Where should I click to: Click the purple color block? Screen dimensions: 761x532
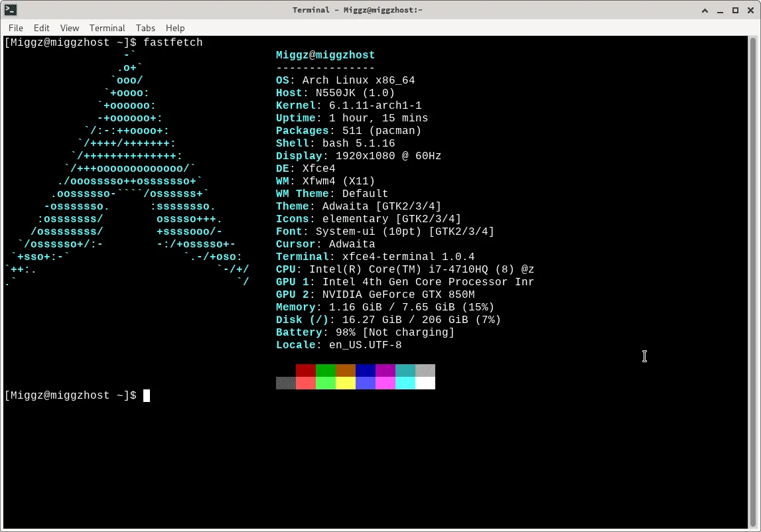(x=385, y=370)
